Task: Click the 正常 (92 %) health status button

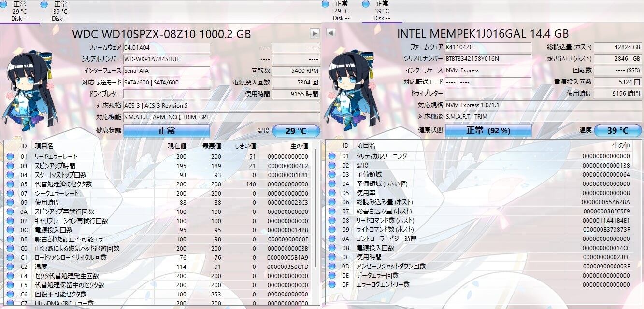Action: click(488, 130)
